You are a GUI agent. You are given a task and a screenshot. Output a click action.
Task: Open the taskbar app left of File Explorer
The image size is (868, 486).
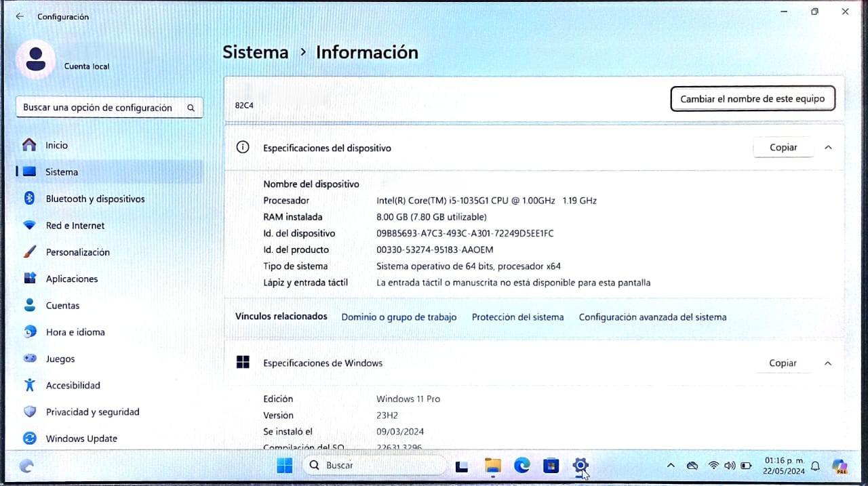[462, 466]
